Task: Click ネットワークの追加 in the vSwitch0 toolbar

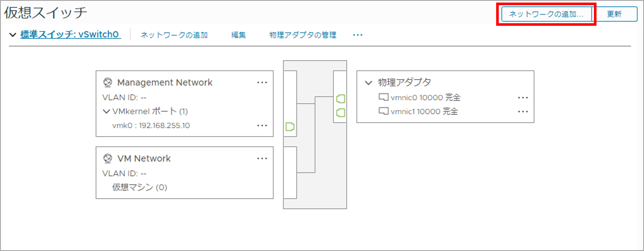Action: pyautogui.click(x=174, y=35)
